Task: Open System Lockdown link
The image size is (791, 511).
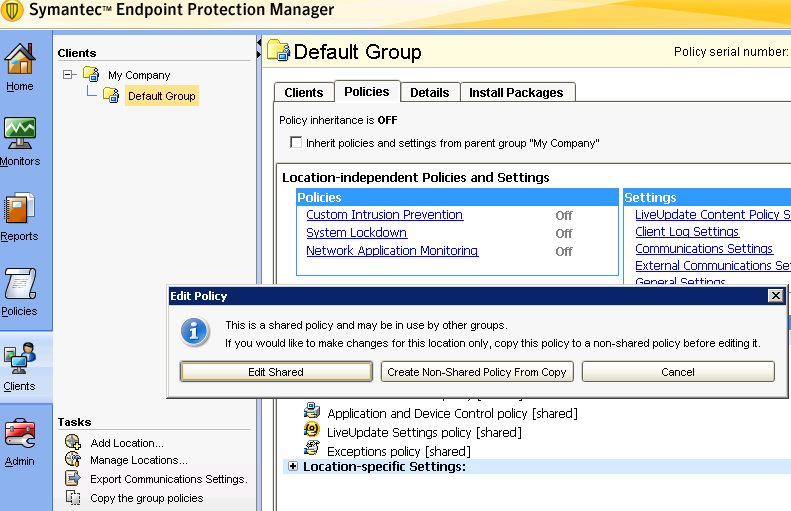Action: (x=357, y=233)
